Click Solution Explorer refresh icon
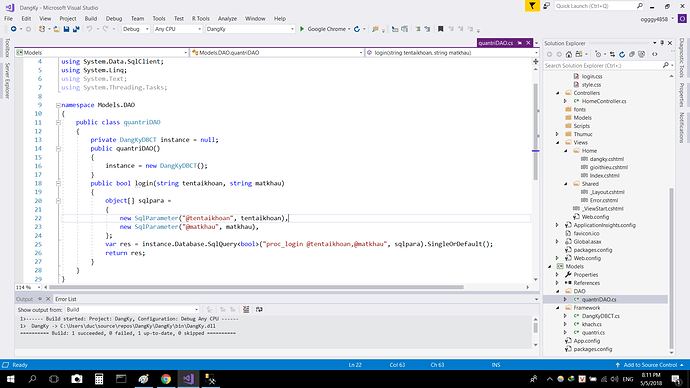The height and width of the screenshot is (388, 690). click(x=622, y=55)
